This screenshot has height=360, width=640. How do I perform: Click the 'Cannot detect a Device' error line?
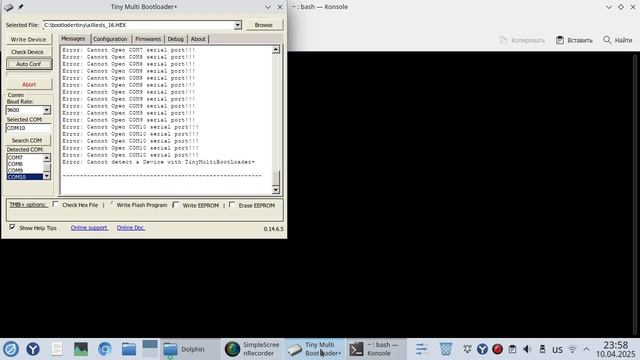(158, 162)
